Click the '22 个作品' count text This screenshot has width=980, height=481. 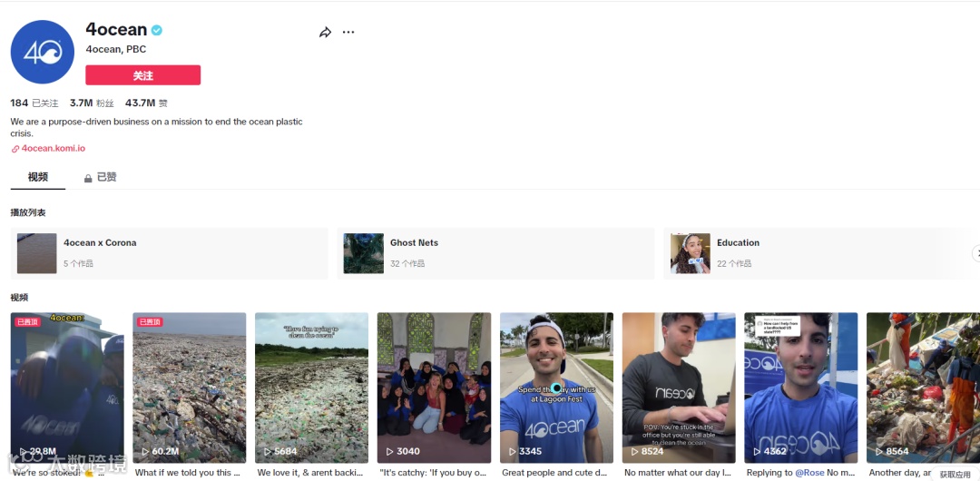pyautogui.click(x=734, y=264)
